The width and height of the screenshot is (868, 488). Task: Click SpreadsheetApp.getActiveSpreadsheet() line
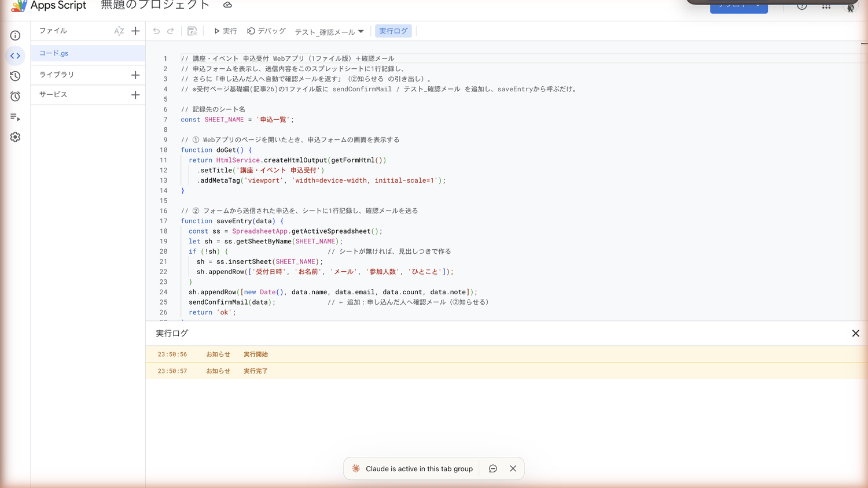coord(285,231)
